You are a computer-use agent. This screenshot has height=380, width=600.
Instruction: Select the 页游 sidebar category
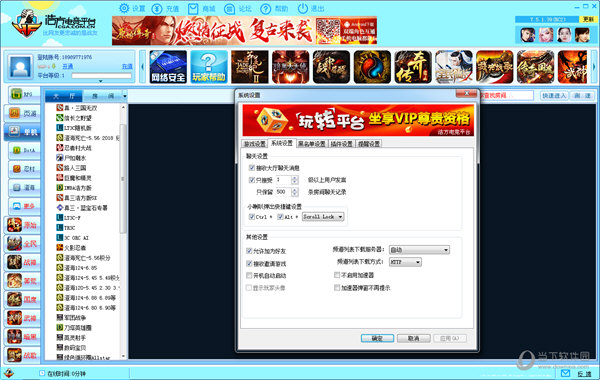(22, 113)
